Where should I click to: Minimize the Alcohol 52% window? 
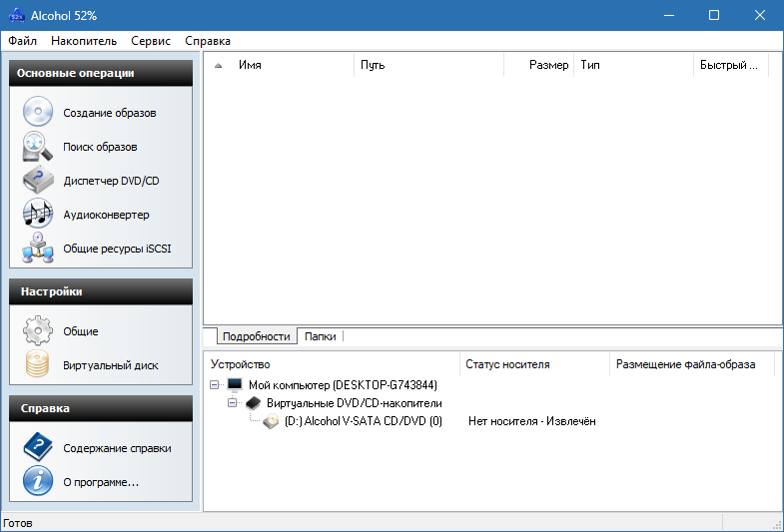(x=669, y=16)
